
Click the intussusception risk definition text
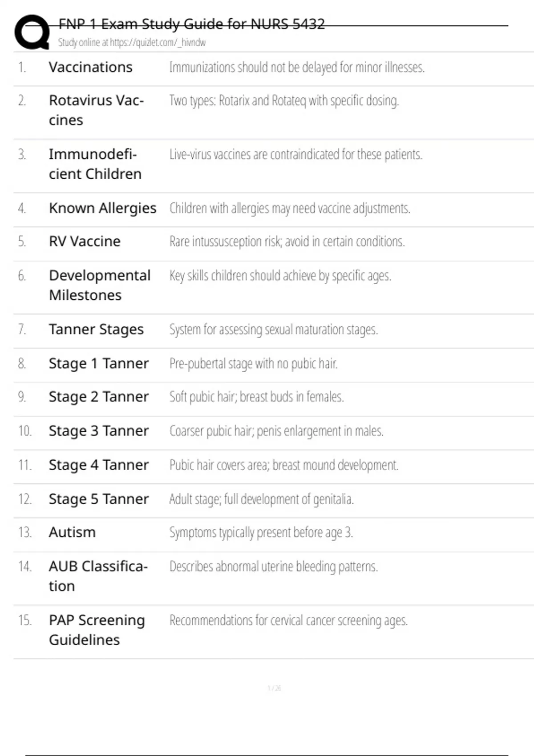pyautogui.click(x=287, y=242)
